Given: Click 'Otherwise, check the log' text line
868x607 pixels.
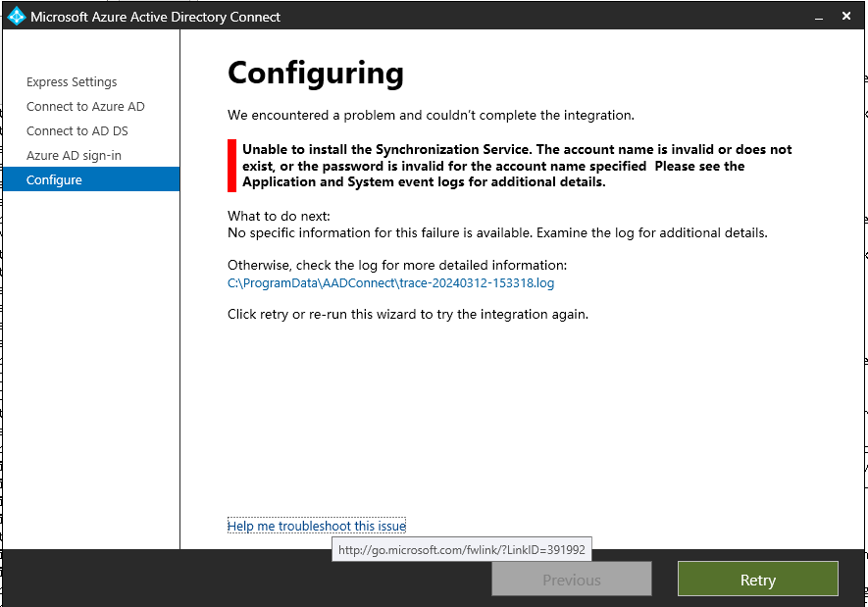Looking at the screenshot, I should point(397,265).
